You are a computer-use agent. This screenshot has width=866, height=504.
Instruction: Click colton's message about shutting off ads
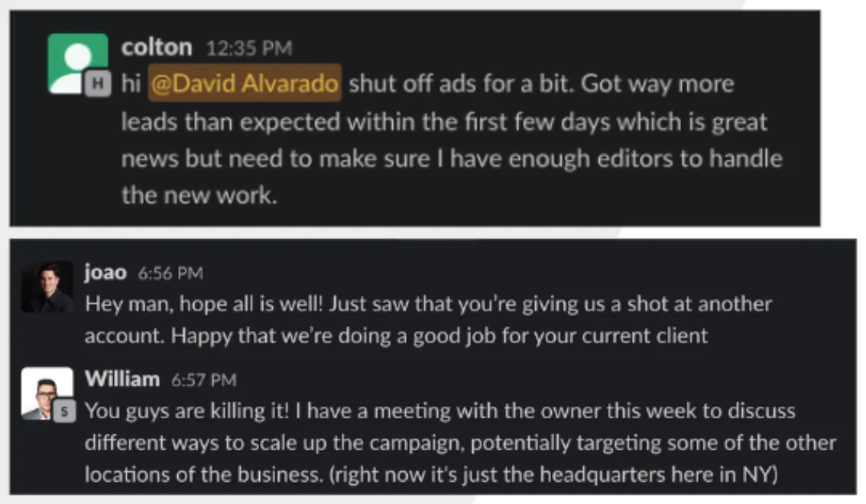pyautogui.click(x=452, y=140)
